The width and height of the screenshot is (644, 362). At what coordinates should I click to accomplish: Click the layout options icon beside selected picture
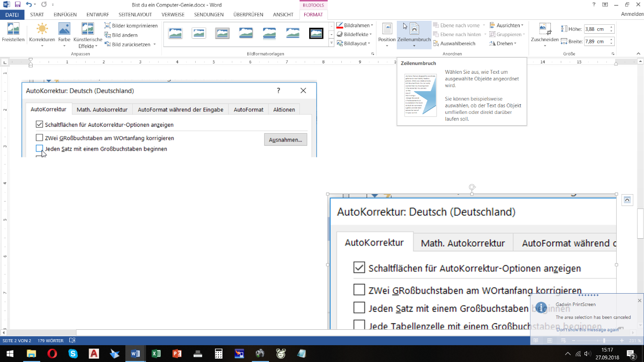point(627,200)
